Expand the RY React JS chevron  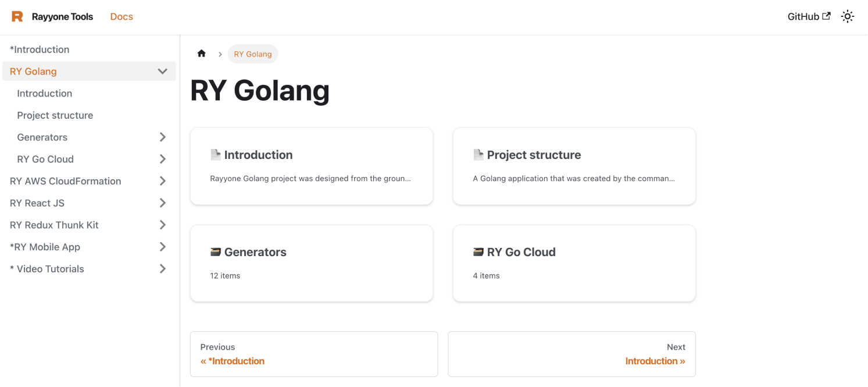tap(163, 203)
